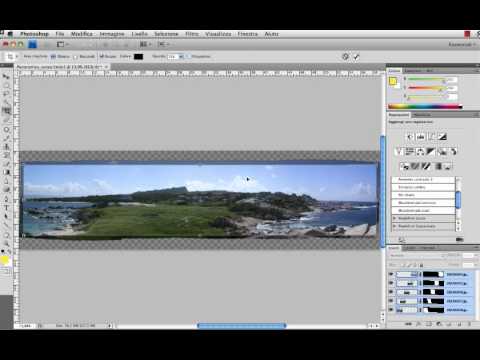Screen dimensions: 480x360
Task: Hide the topmost layer's visibility eye
Action: tap(391, 274)
